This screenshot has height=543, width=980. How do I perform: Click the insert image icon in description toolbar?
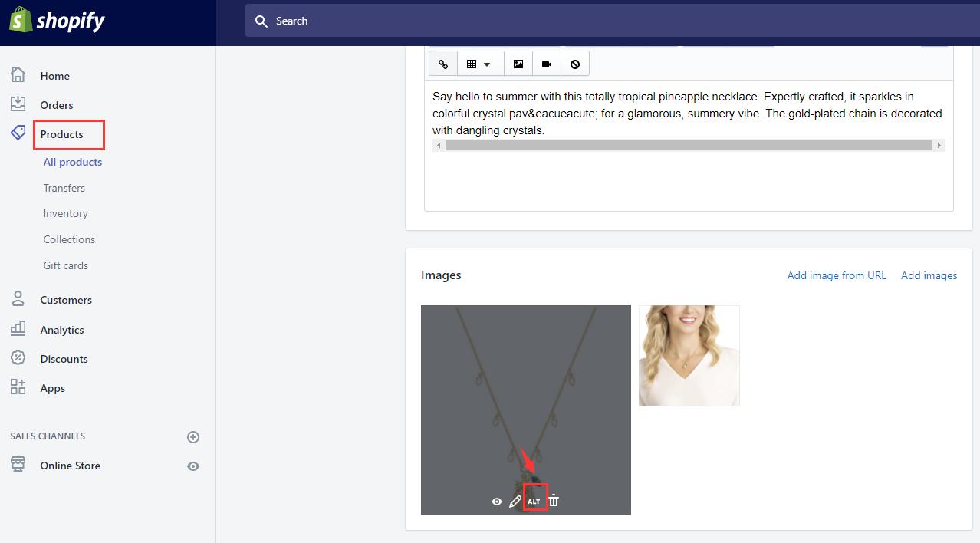pyautogui.click(x=518, y=64)
